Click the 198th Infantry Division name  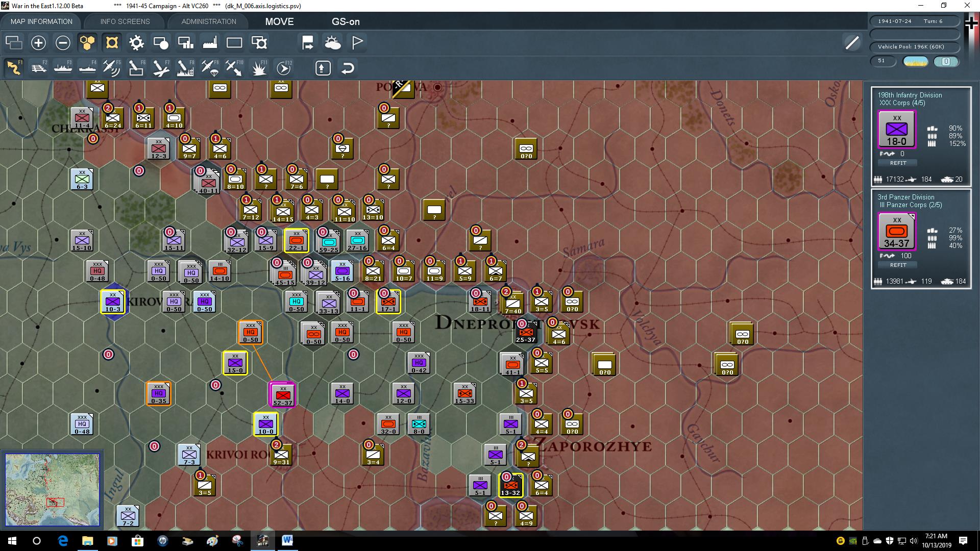tap(910, 95)
